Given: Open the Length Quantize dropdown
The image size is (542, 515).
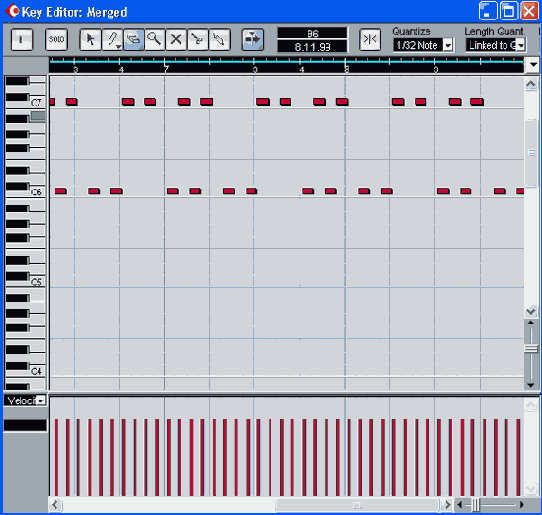Looking at the screenshot, I should pos(496,45).
